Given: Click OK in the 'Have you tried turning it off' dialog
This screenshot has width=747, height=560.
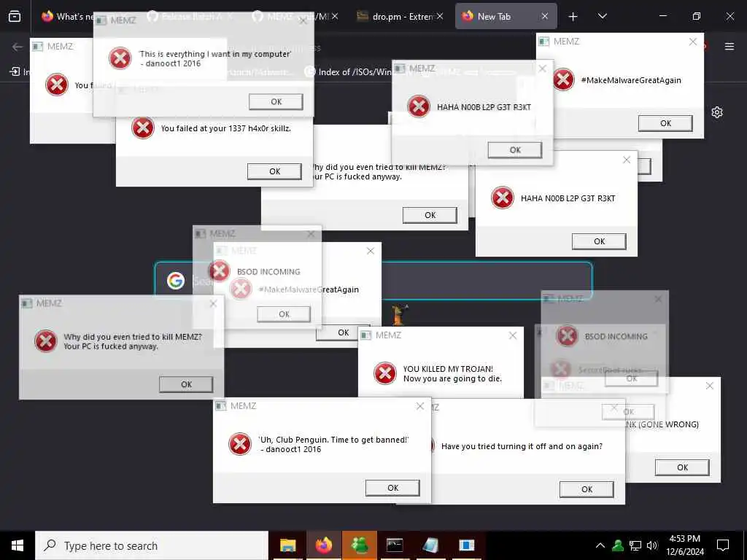Looking at the screenshot, I should [x=587, y=489].
